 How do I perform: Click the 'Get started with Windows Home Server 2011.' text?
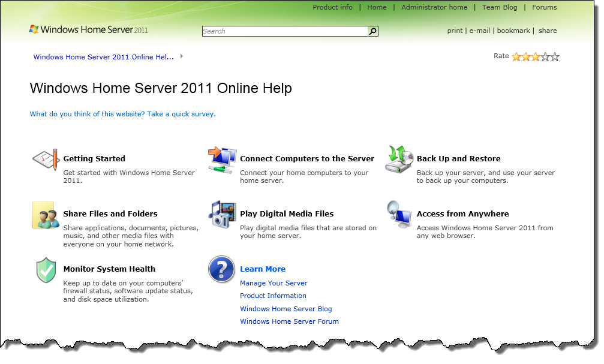pos(129,177)
